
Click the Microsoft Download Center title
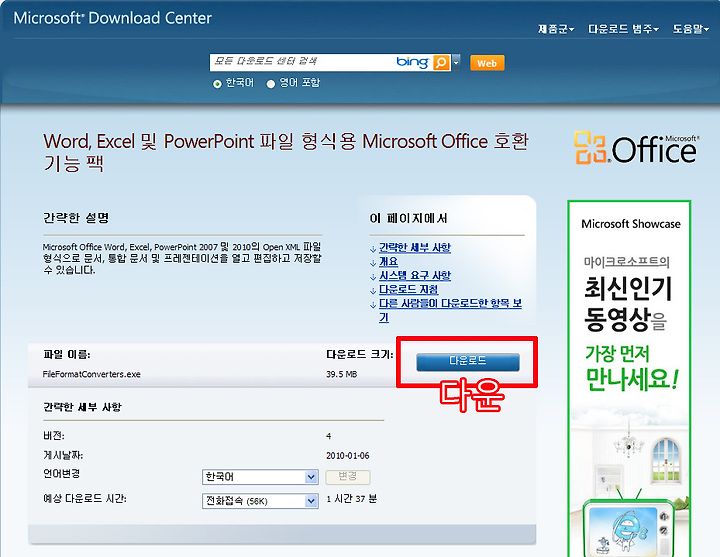coord(112,18)
